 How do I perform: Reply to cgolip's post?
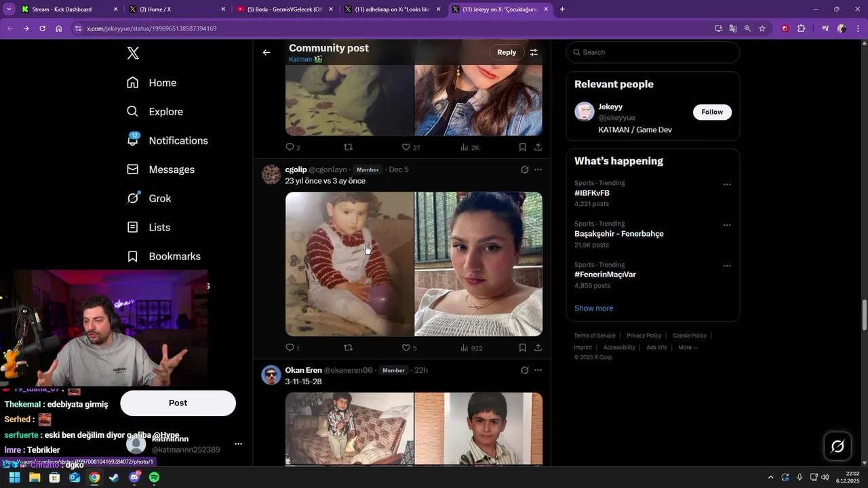click(290, 348)
